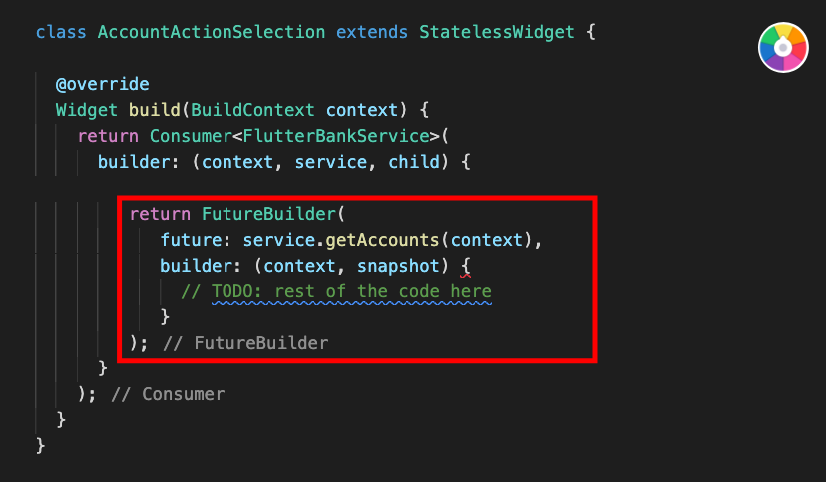Screen dimensions: 826x482
Task: Click the FlutterBankService generic type
Action: [x=336, y=136]
